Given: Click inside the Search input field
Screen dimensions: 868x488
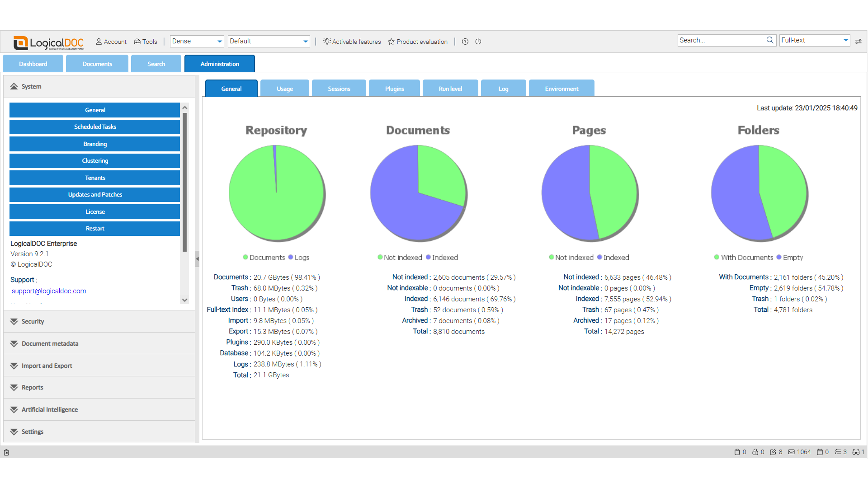Looking at the screenshot, I should point(719,40).
